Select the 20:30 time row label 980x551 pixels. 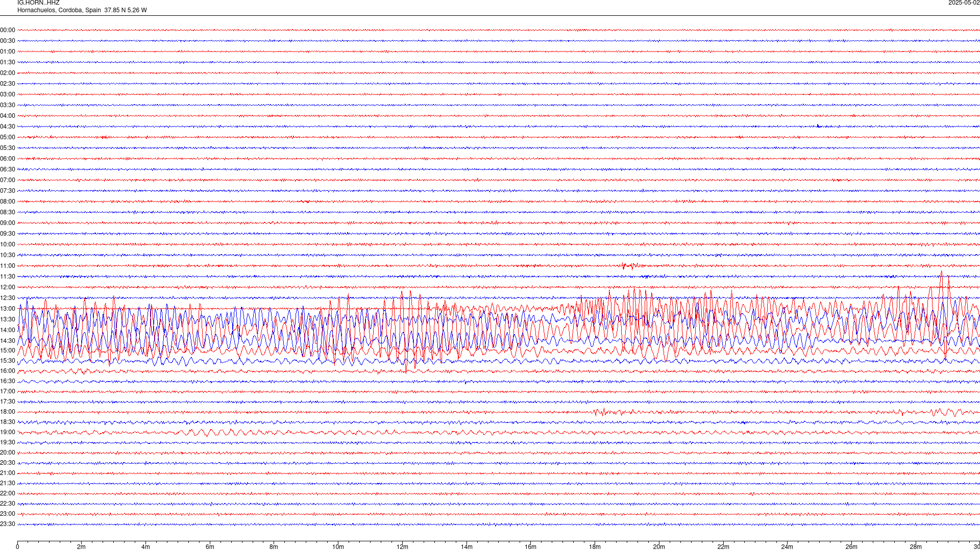point(8,463)
